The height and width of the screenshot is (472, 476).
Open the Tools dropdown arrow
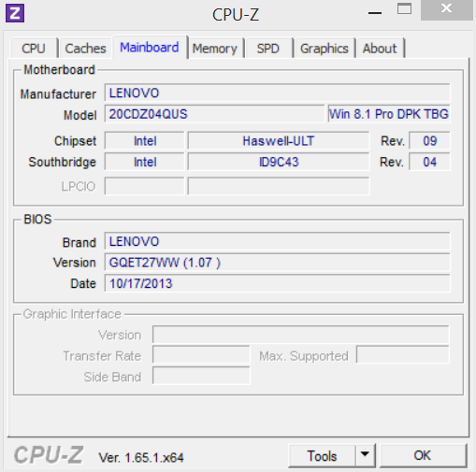click(x=365, y=455)
